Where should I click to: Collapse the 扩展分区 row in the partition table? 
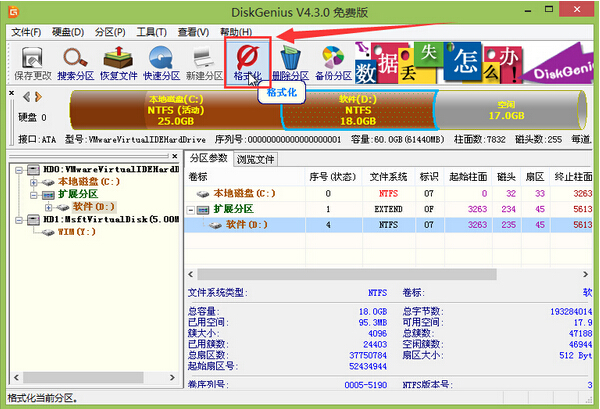click(x=191, y=210)
